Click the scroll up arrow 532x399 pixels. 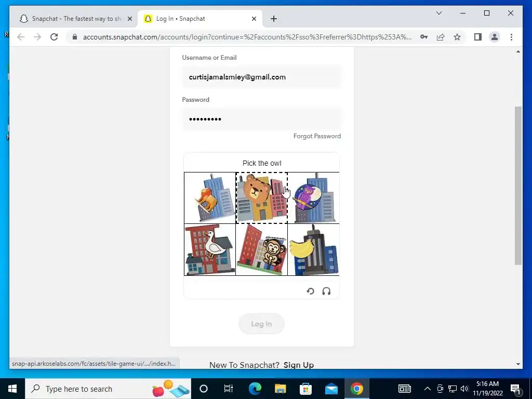click(x=518, y=51)
